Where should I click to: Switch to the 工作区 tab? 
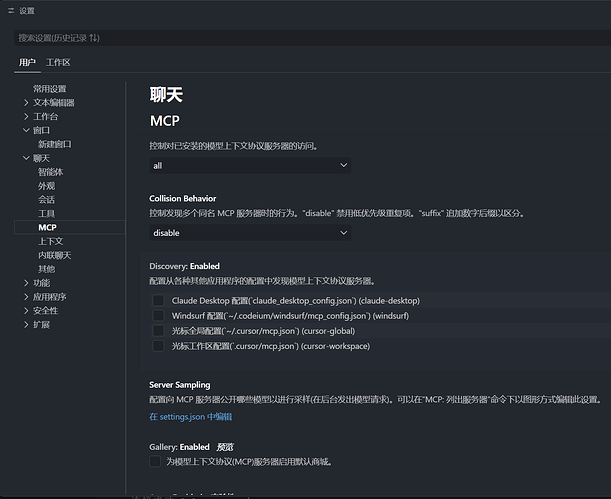point(58,62)
